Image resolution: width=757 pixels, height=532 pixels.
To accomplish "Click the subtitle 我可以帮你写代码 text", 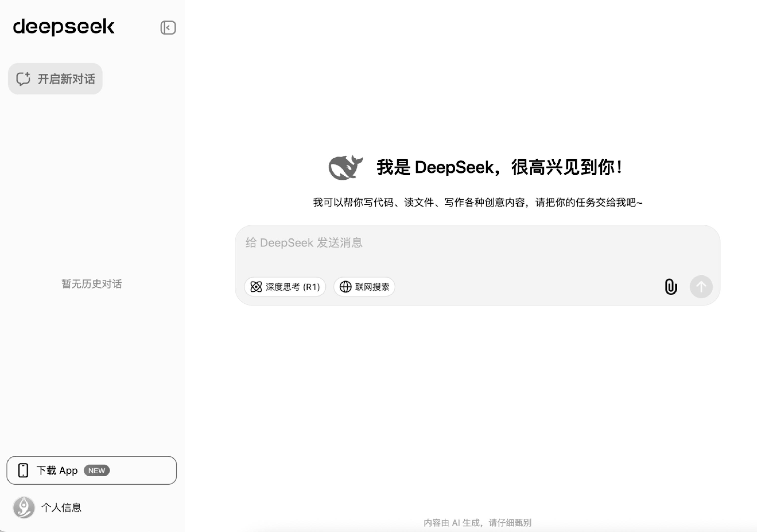I will click(x=477, y=202).
